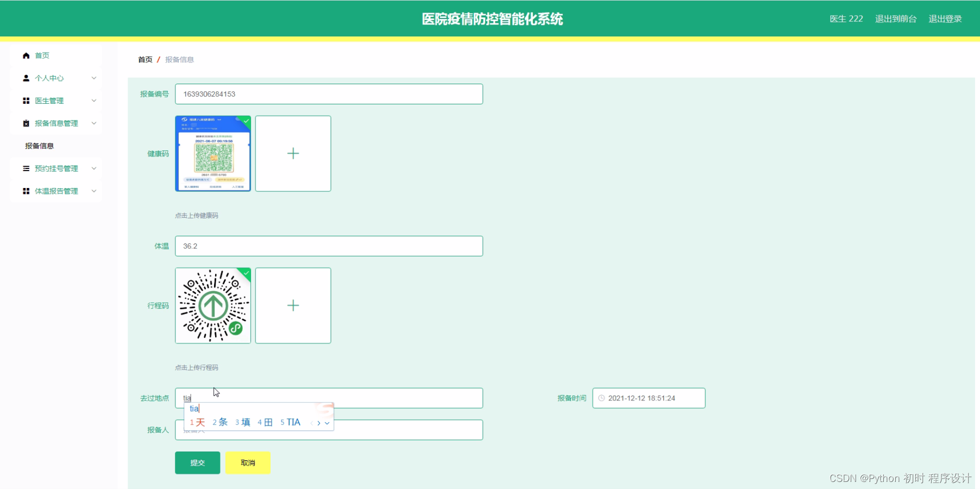980x489 pixels.
Task: Click the grid icon beside 医生管理
Action: click(x=26, y=101)
